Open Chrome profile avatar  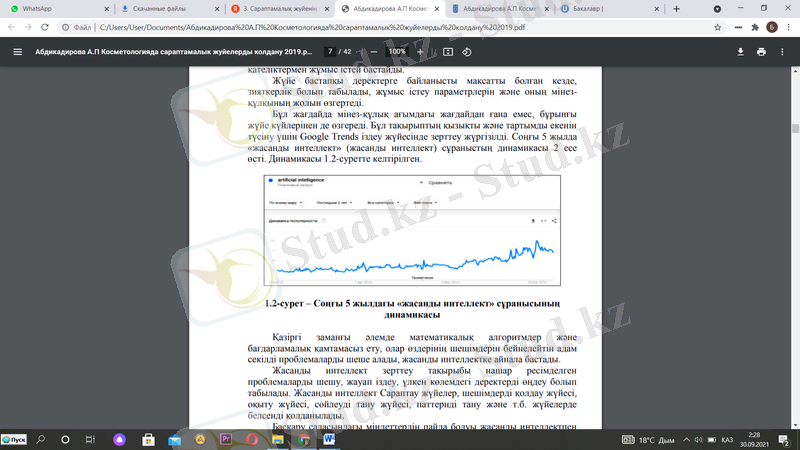click(772, 28)
